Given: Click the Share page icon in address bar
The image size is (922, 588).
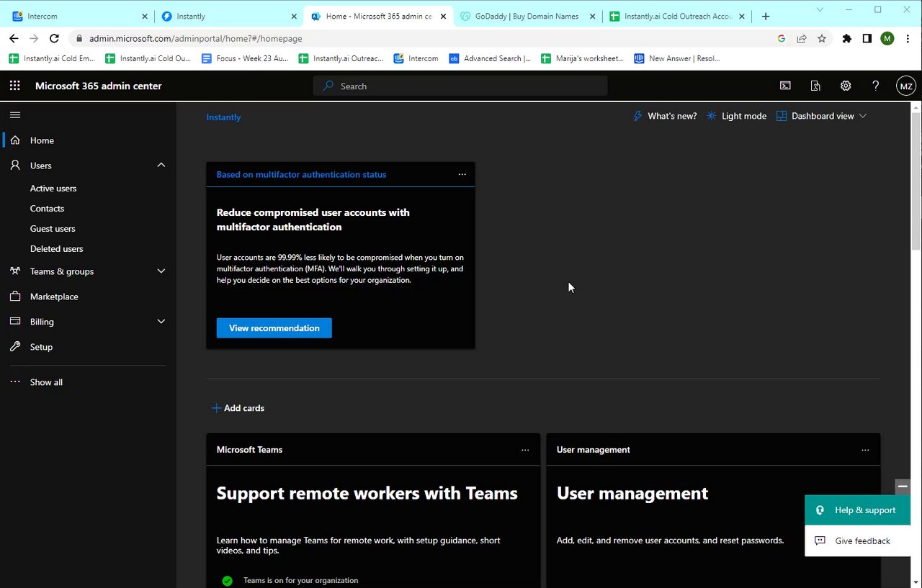Looking at the screenshot, I should (802, 39).
